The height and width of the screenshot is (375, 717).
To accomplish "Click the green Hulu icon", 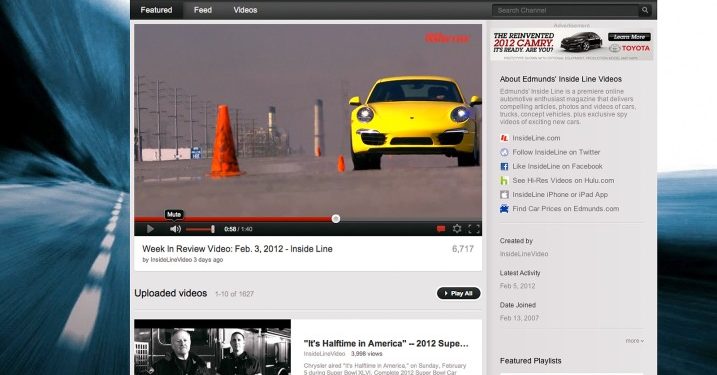I will (x=504, y=181).
